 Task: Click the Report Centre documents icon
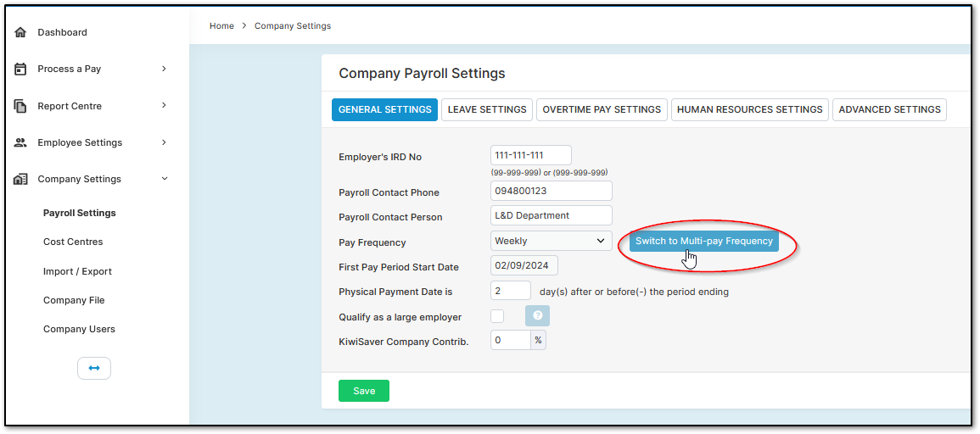(x=20, y=106)
